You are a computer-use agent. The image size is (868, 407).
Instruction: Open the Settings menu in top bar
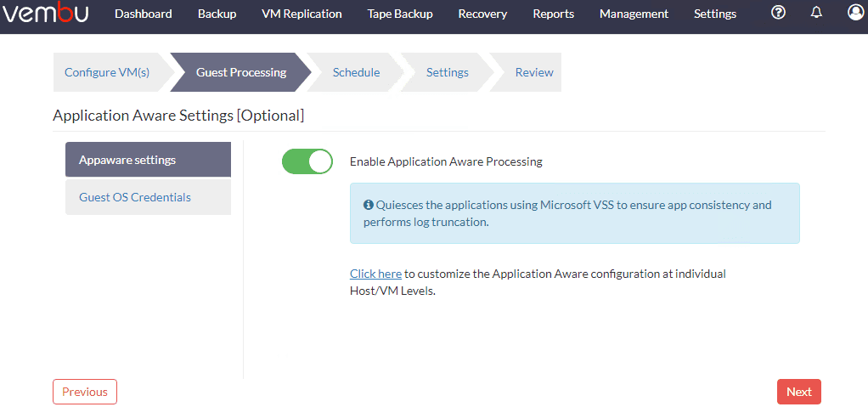click(715, 14)
